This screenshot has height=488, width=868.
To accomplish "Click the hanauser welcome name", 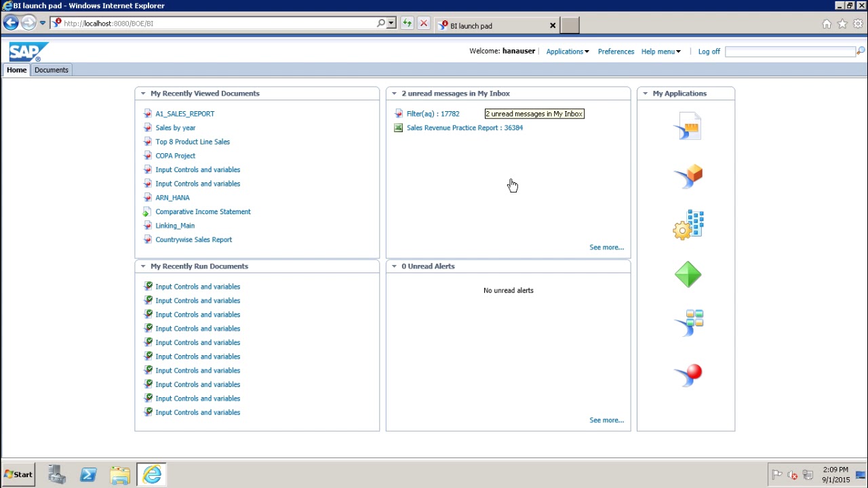I will point(519,51).
